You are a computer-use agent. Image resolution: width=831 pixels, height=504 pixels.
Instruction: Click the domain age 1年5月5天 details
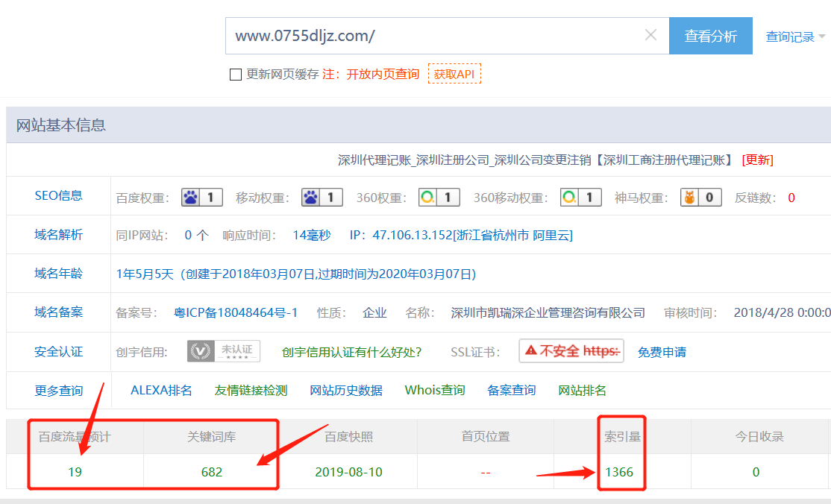(x=296, y=274)
